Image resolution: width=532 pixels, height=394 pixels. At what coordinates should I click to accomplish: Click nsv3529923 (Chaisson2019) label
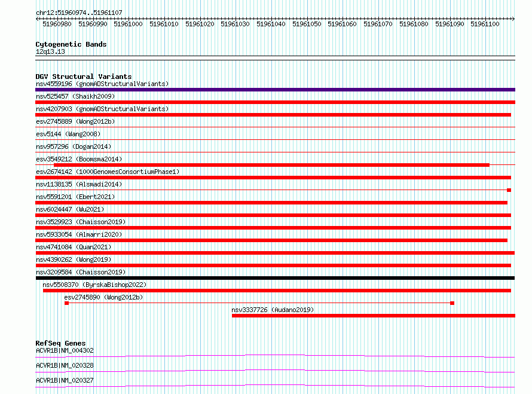pyautogui.click(x=81, y=222)
